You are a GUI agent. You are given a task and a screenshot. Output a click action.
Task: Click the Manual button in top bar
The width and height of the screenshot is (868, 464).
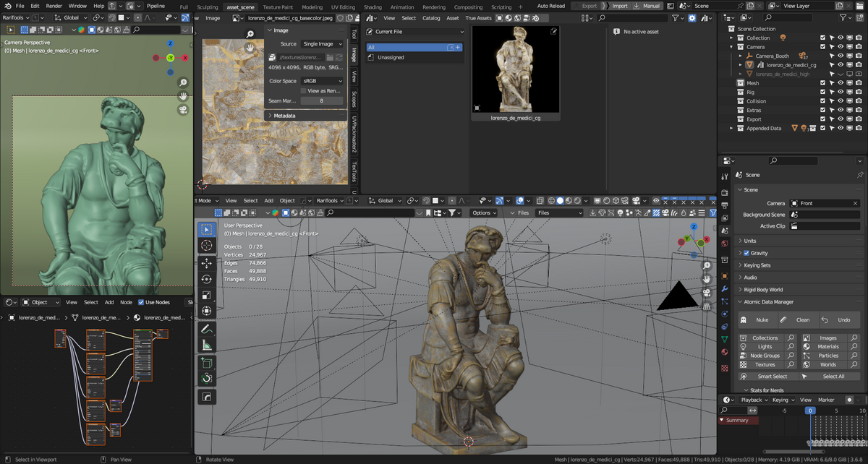647,6
